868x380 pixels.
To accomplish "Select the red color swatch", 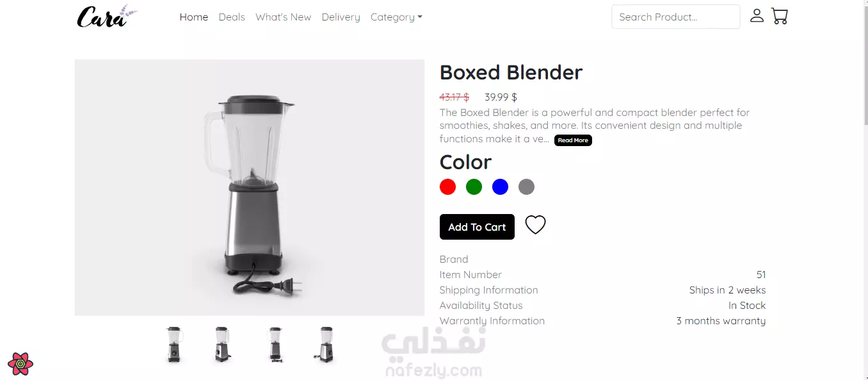I will tap(447, 187).
